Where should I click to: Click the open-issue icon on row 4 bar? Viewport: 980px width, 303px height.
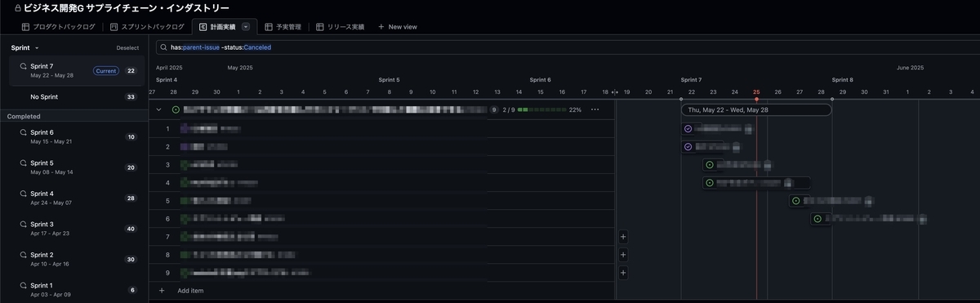710,183
